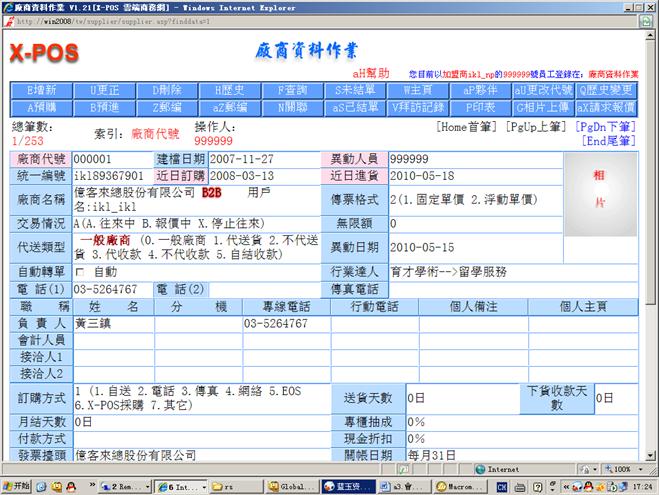
Task: Toggle the 自動 auto-transfer checkbox
Action: 80,272
